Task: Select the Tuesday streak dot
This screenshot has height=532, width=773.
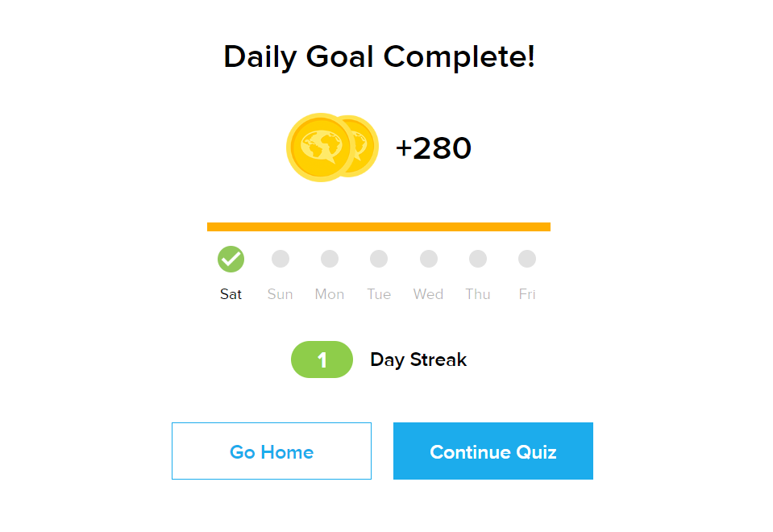Action: coord(379,259)
